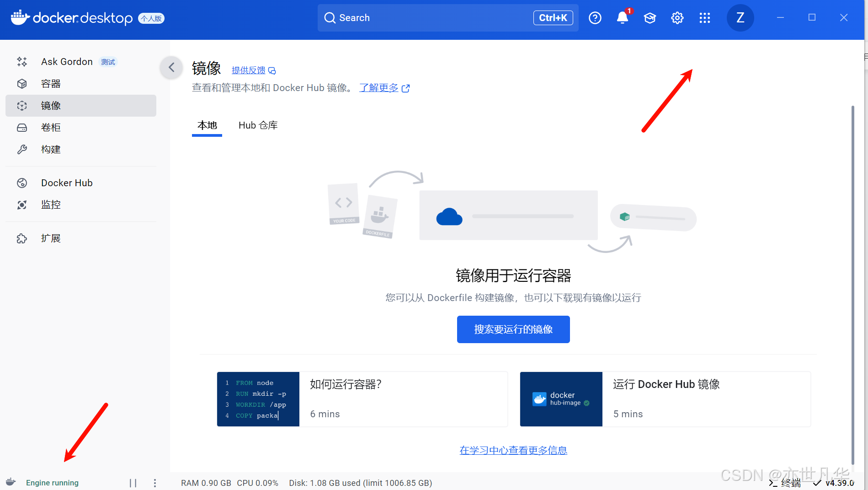Open the 了解更多 link

click(378, 88)
